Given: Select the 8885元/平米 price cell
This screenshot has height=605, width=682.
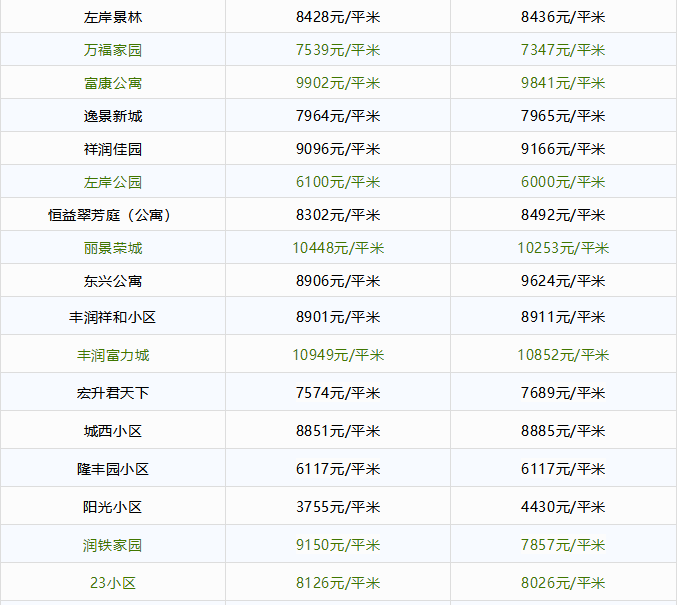Looking at the screenshot, I should pyautogui.click(x=563, y=431).
